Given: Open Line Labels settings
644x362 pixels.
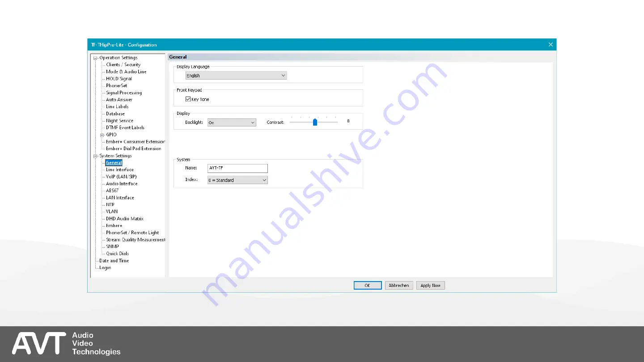Looking at the screenshot, I should coord(117,106).
